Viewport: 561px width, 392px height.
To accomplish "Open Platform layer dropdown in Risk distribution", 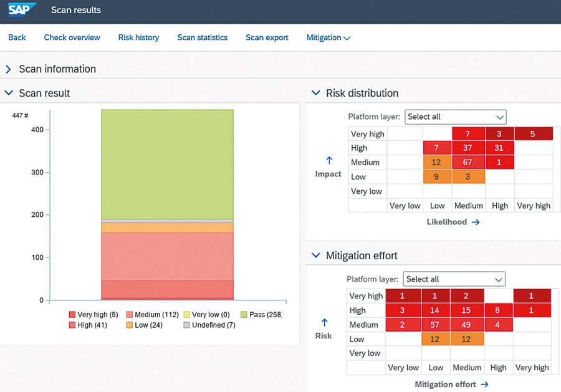I will (455, 117).
